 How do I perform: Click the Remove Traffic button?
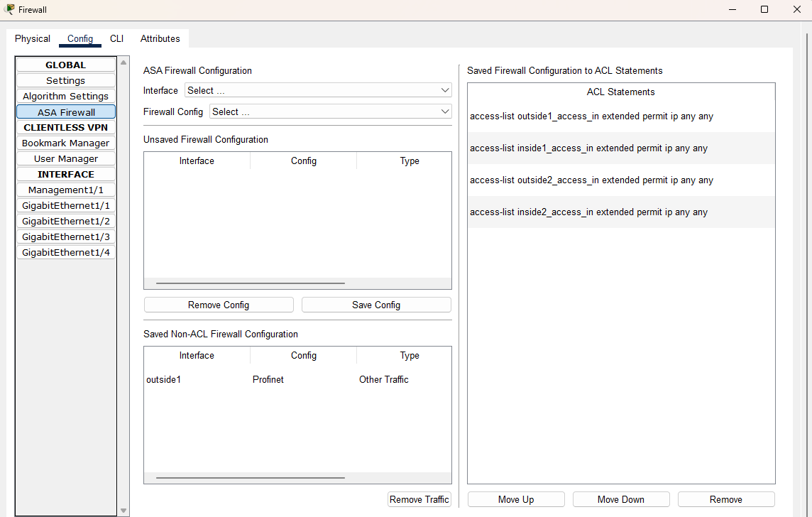point(419,499)
